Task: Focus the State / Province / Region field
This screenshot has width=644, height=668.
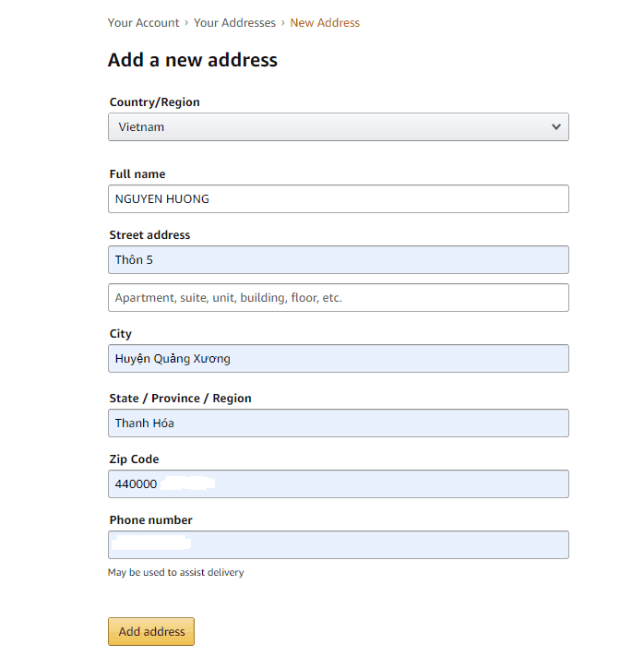Action: point(338,423)
